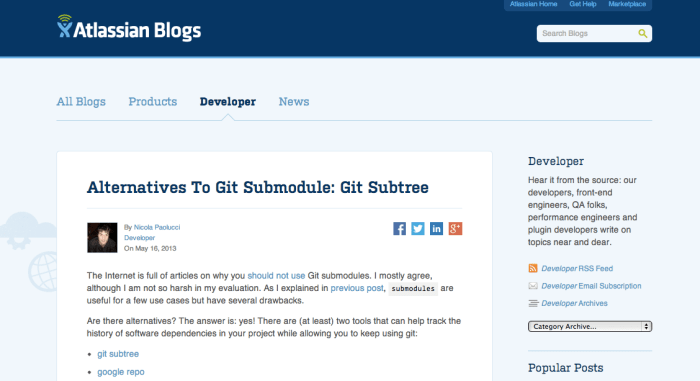Click the 'On May 16, 2013' date
Viewport: 700px width, 381px height.
(x=150, y=248)
